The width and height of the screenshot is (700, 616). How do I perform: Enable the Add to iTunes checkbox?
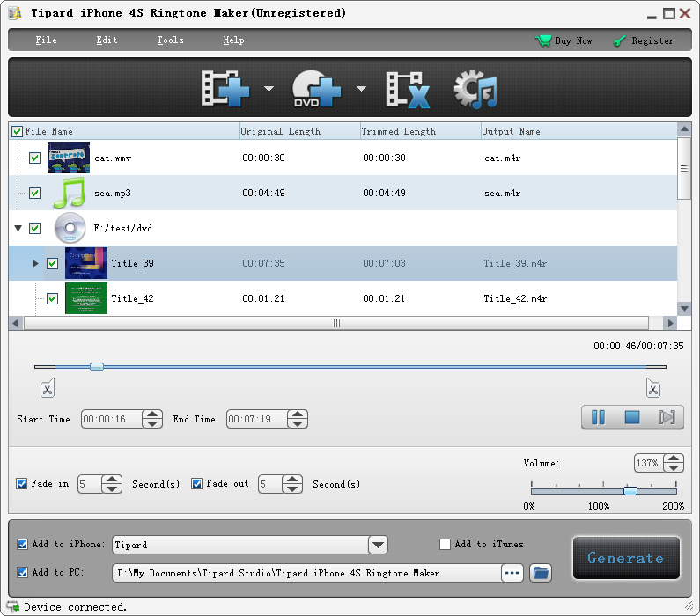coord(446,545)
